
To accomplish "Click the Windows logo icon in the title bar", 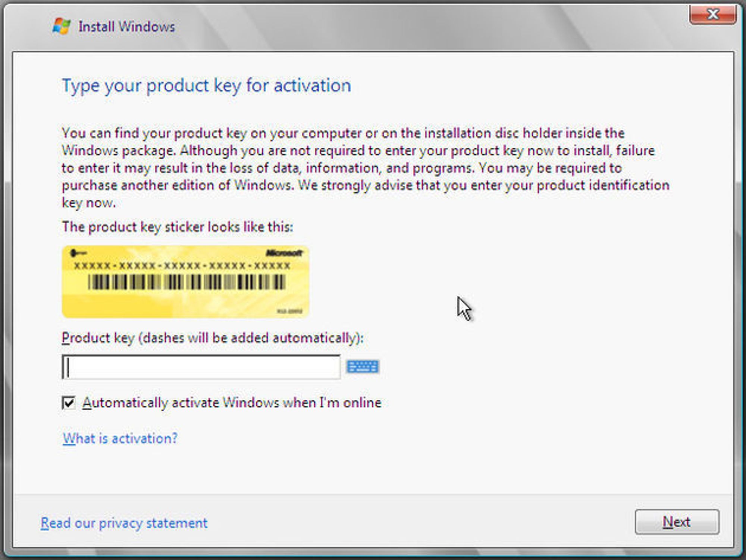I will tap(62, 25).
